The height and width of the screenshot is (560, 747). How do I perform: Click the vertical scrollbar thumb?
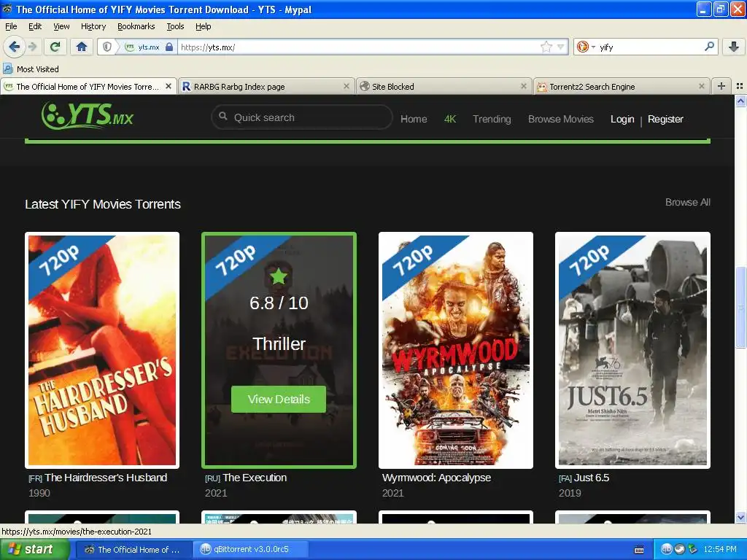[x=740, y=307]
